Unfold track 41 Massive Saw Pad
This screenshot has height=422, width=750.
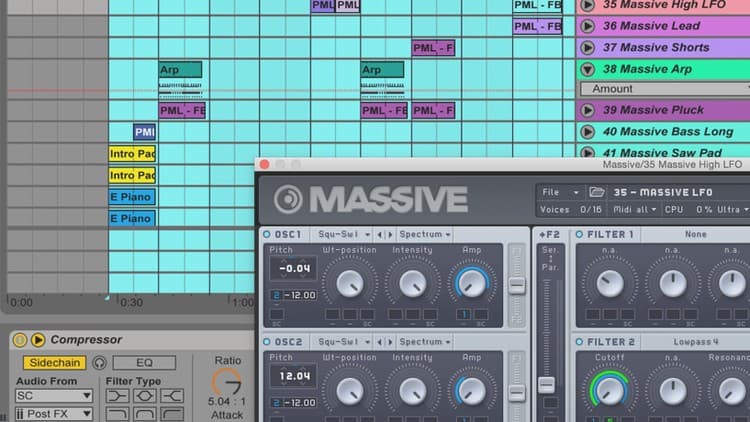587,153
